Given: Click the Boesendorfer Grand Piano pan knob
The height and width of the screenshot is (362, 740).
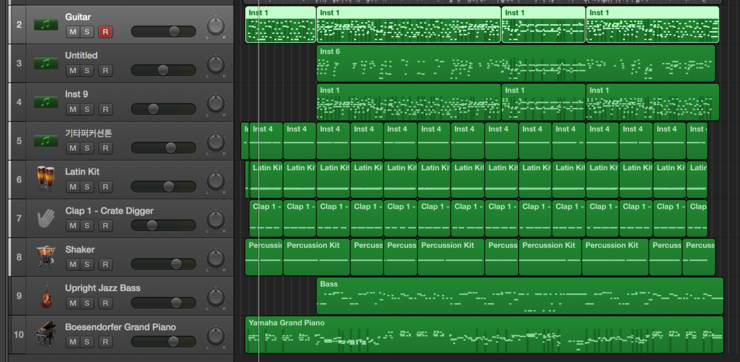Looking at the screenshot, I should point(216,336).
